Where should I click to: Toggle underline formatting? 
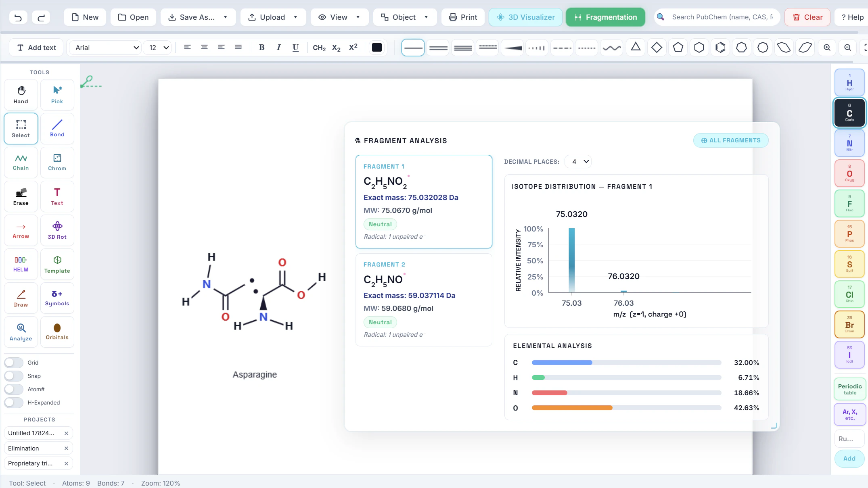[x=295, y=48]
